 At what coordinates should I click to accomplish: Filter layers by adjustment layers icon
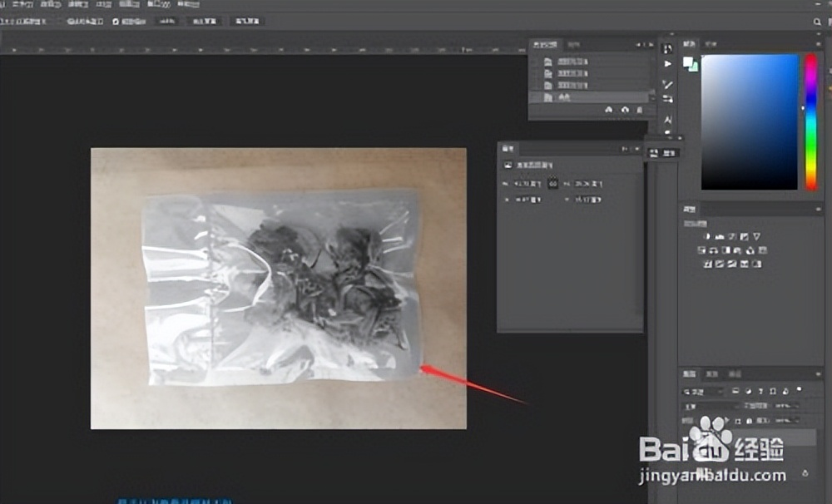pos(748,391)
